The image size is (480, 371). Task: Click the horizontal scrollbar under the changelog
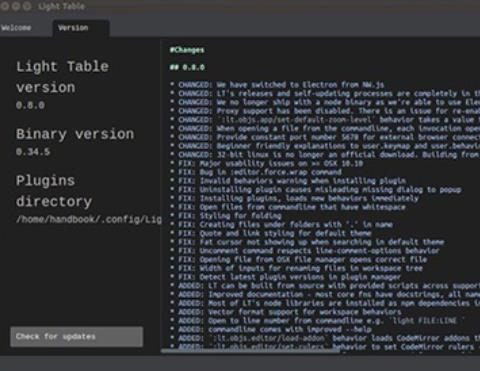[250, 351]
